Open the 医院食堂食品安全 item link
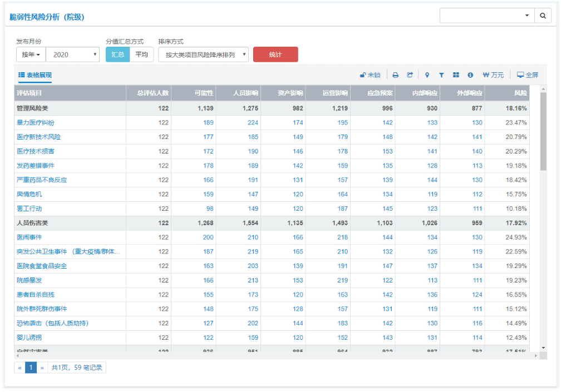Screen dimensions: 561x392 pos(42,266)
